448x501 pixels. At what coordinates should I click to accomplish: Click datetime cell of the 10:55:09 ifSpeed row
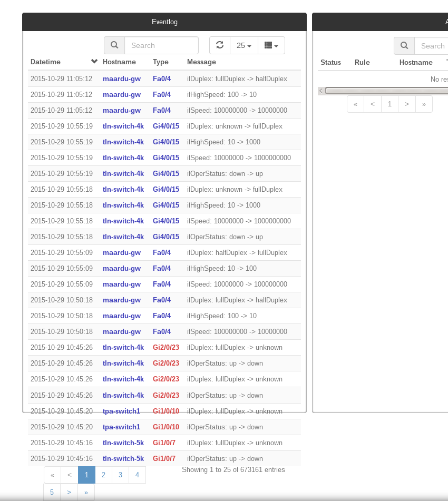[x=61, y=284]
